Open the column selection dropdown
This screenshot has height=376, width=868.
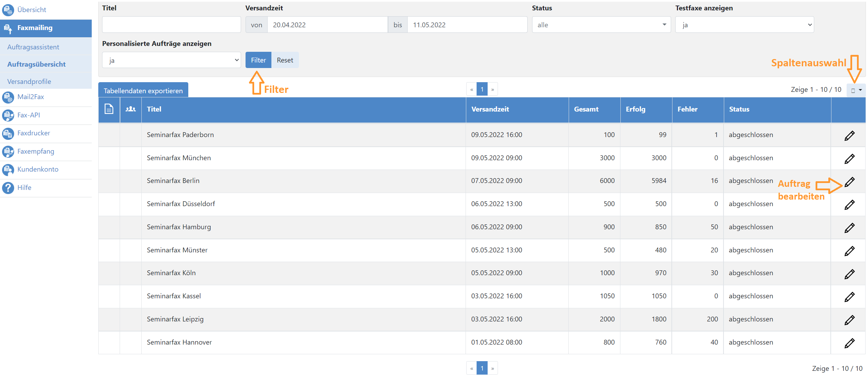coord(856,90)
